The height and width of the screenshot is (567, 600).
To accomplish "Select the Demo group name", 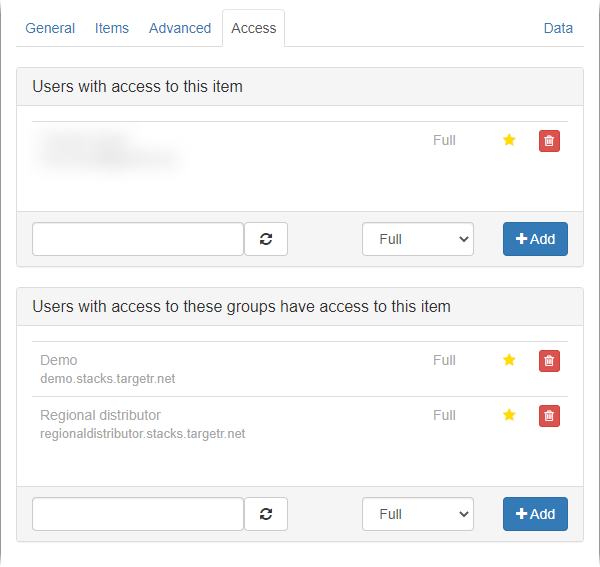I will (59, 360).
